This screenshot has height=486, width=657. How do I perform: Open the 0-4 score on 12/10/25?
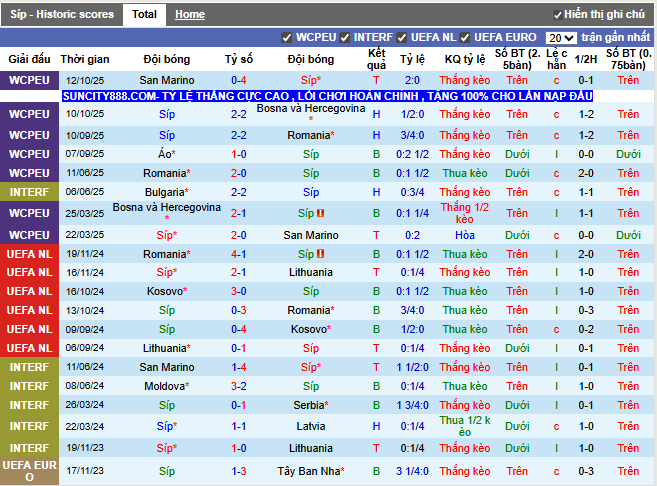pos(238,80)
